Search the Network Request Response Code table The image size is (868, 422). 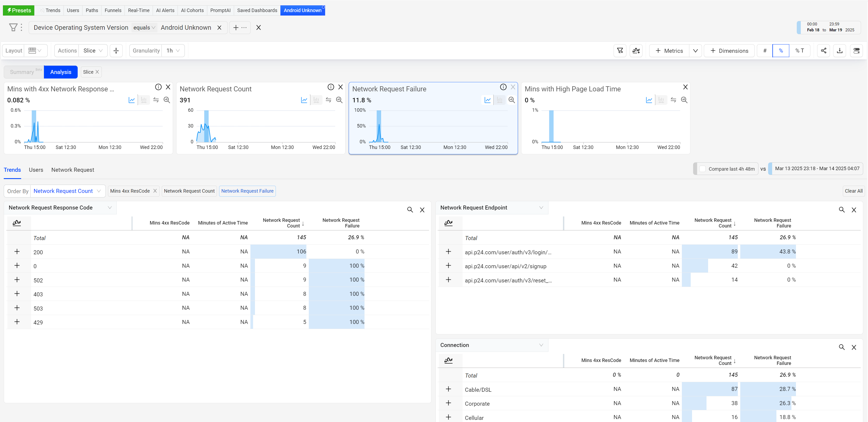tap(410, 210)
